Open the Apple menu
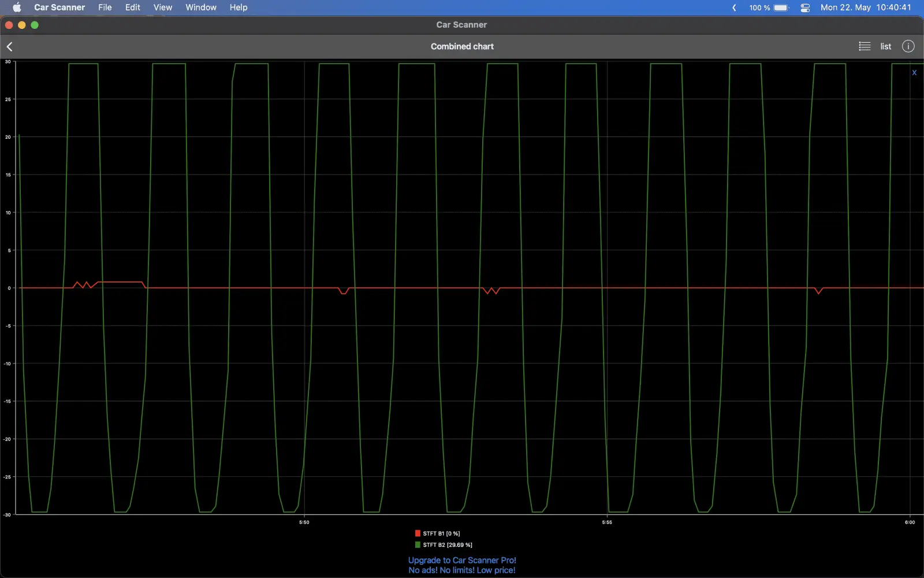The width and height of the screenshot is (924, 578). click(17, 8)
